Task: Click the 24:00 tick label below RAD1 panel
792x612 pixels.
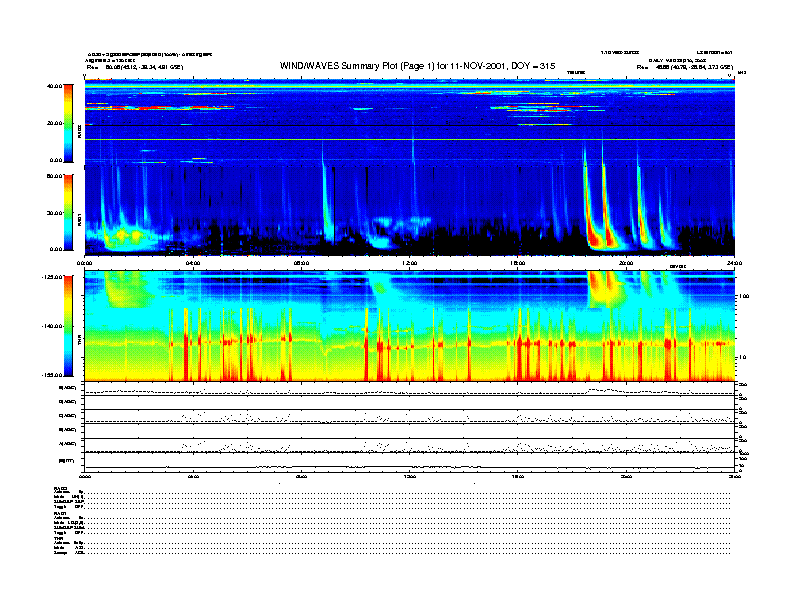Action: [734, 263]
